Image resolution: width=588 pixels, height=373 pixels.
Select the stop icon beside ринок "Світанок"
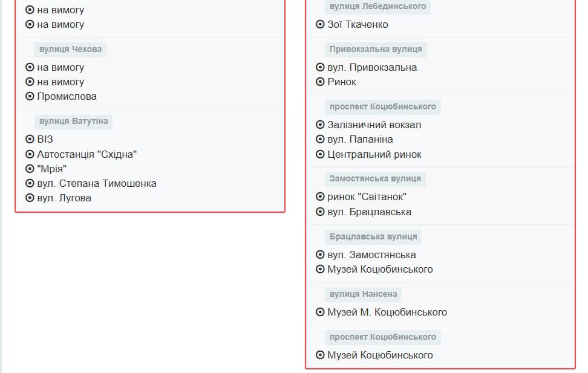tap(319, 196)
